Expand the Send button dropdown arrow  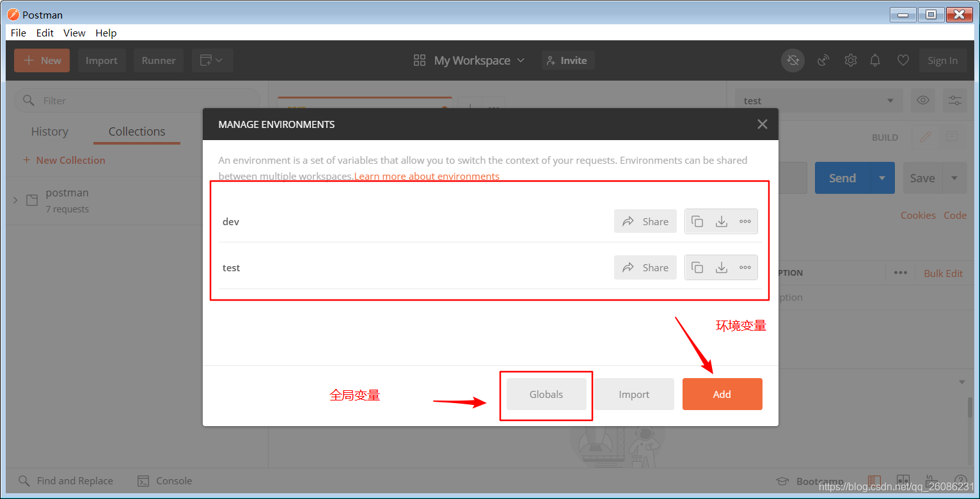coord(882,178)
